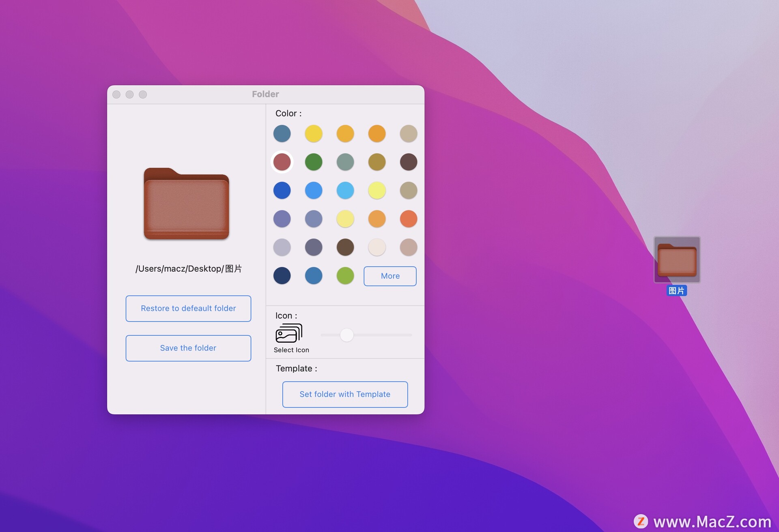This screenshot has width=779, height=532.
Task: Choose the cream white swatch
Action: pos(377,247)
